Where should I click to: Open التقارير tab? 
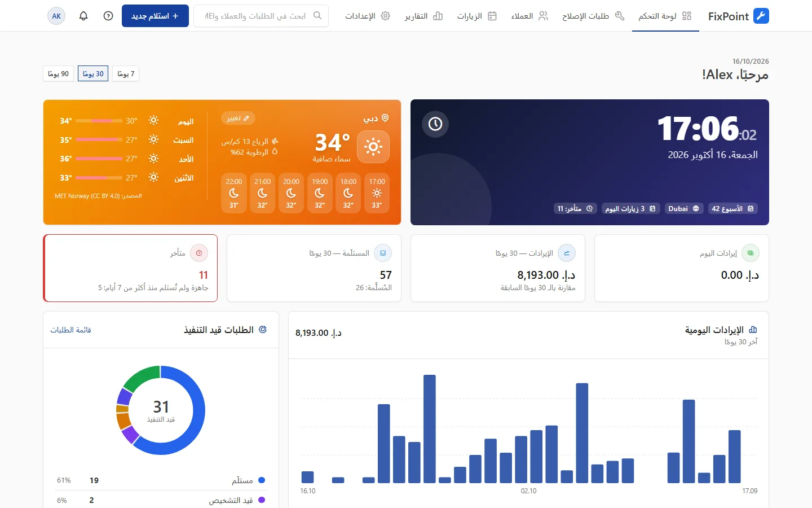pyautogui.click(x=423, y=16)
